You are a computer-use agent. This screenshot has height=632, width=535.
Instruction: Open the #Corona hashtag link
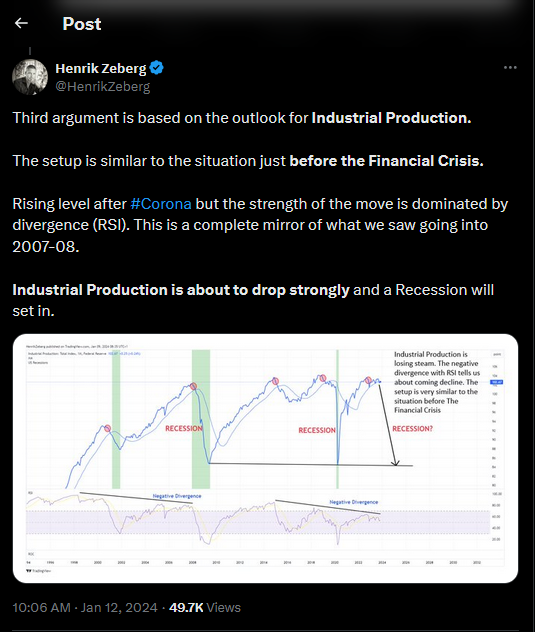click(x=161, y=204)
